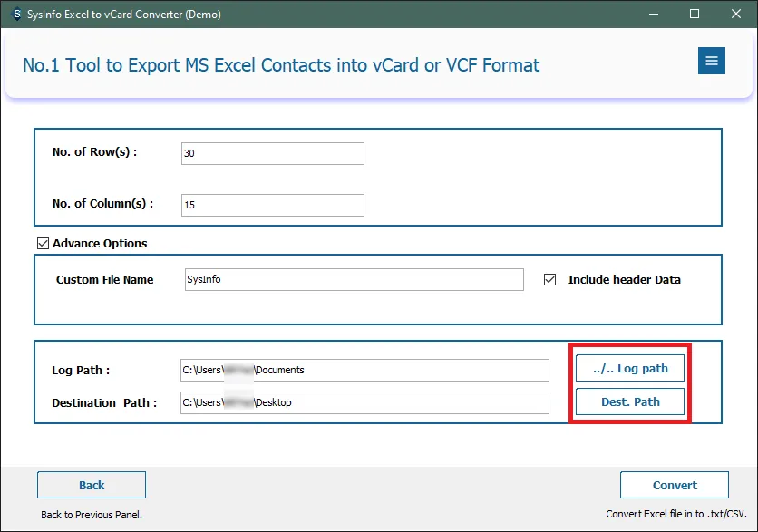This screenshot has width=758, height=532.
Task: Go Back to the previous panel
Action: coord(92,485)
